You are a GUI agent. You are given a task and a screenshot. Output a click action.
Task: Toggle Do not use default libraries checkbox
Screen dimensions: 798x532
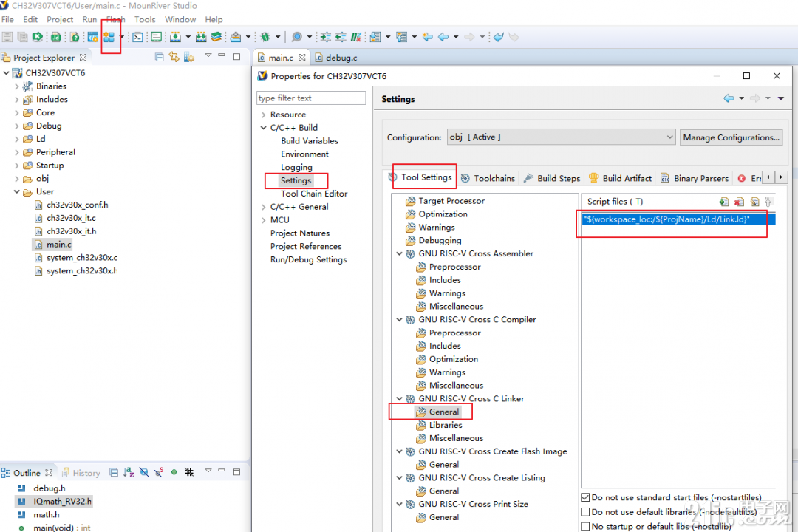pos(585,511)
